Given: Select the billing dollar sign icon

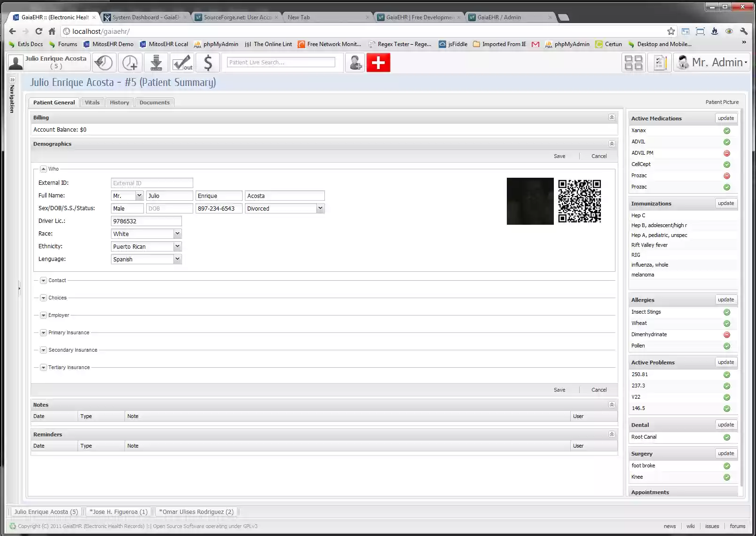Looking at the screenshot, I should 208,62.
